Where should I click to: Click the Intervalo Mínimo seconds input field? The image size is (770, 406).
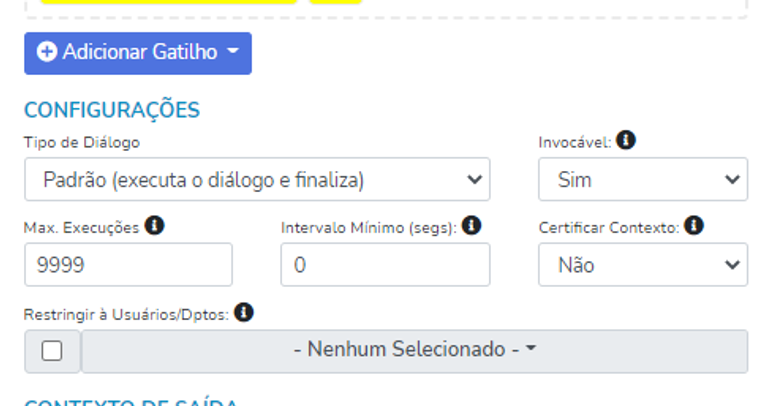tap(385, 265)
